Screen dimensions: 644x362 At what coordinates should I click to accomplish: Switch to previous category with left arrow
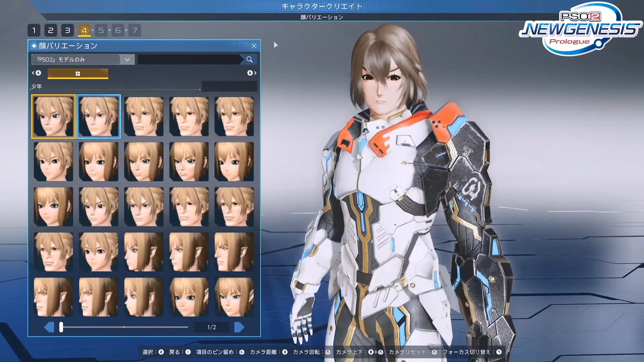click(x=36, y=73)
